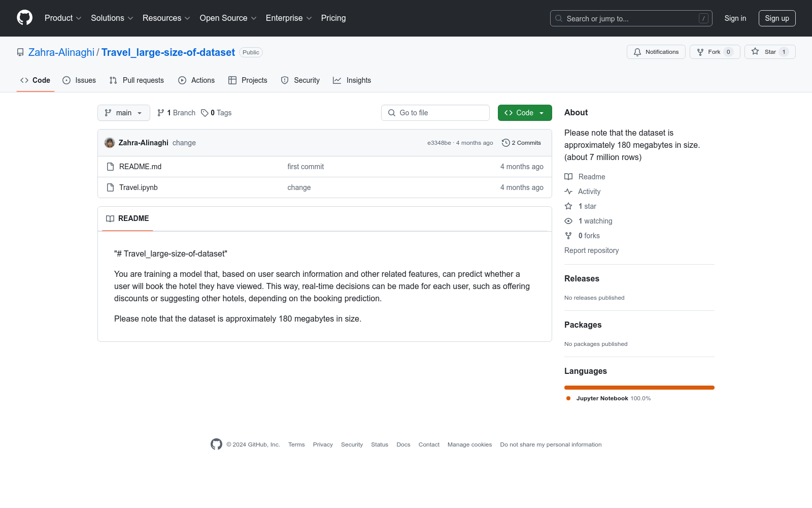Click the tag icon next to Tags

(x=205, y=113)
